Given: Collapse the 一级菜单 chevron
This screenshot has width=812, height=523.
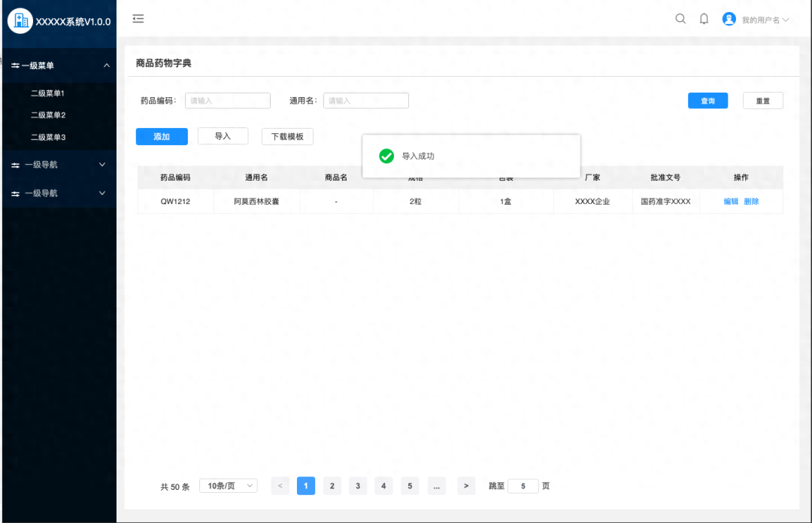Looking at the screenshot, I should [107, 65].
